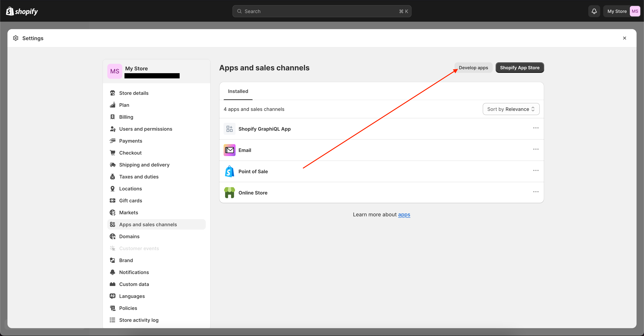Viewport: 644px width, 336px height.
Task: Select the Store details icon in sidebar
Action: [113, 93]
